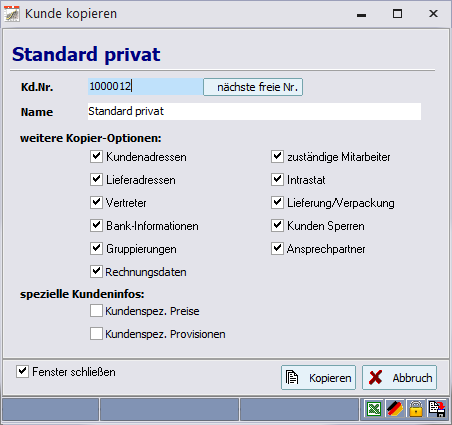Toggle the Bank-Informationen checkbox
The image size is (452, 425).
(x=96, y=226)
